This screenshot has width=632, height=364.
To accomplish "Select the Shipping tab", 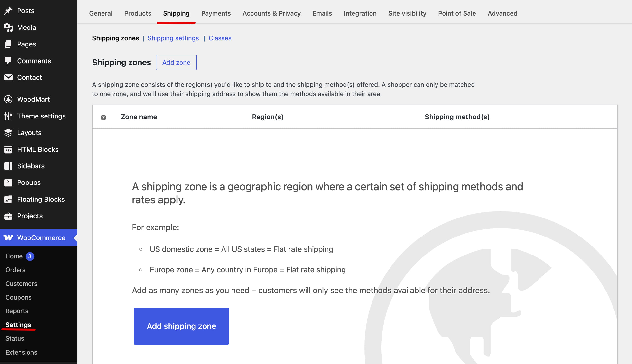I will [x=176, y=13].
